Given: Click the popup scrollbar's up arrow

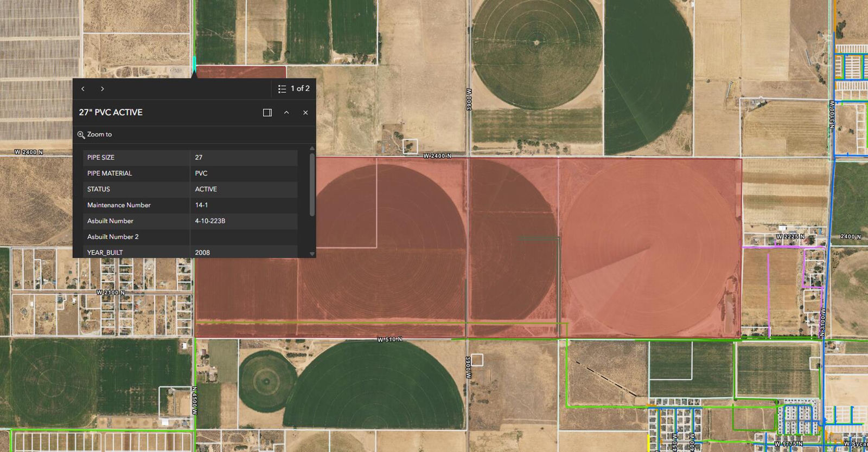Looking at the screenshot, I should pos(312,148).
